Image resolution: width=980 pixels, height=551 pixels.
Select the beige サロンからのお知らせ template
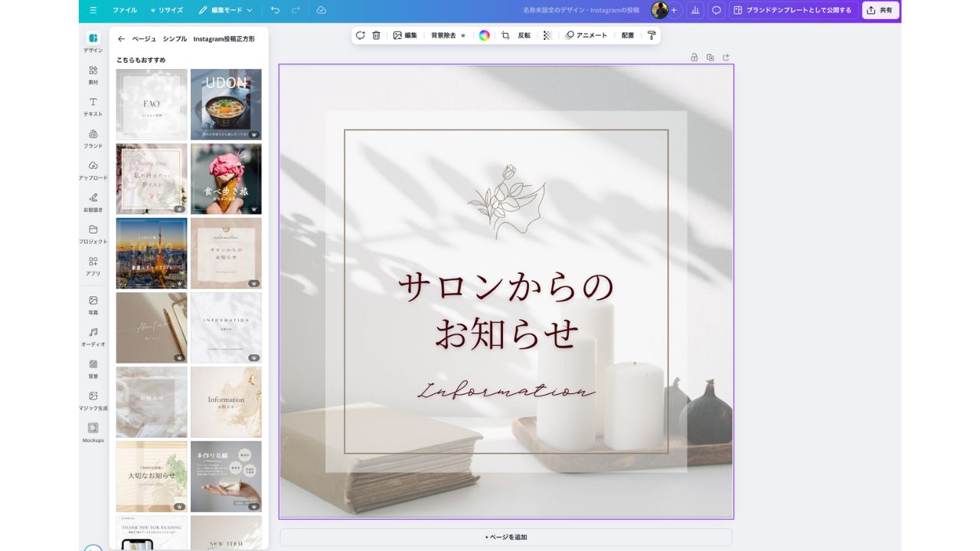226,253
